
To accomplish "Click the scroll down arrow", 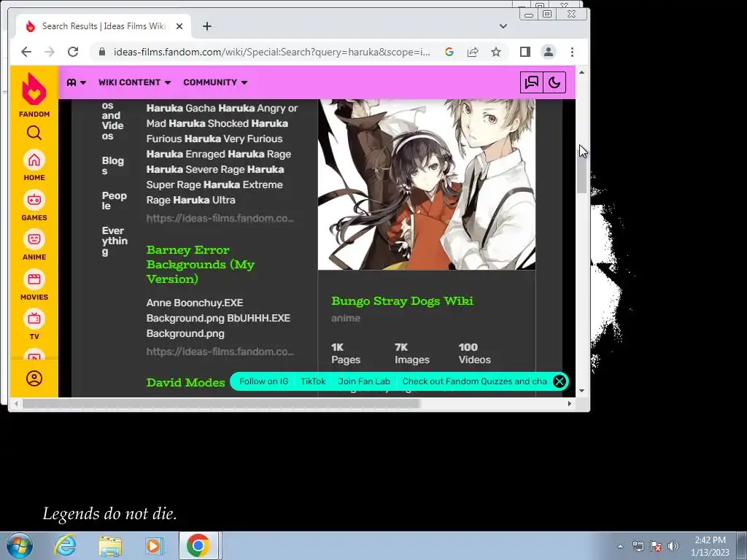I will click(x=581, y=391).
